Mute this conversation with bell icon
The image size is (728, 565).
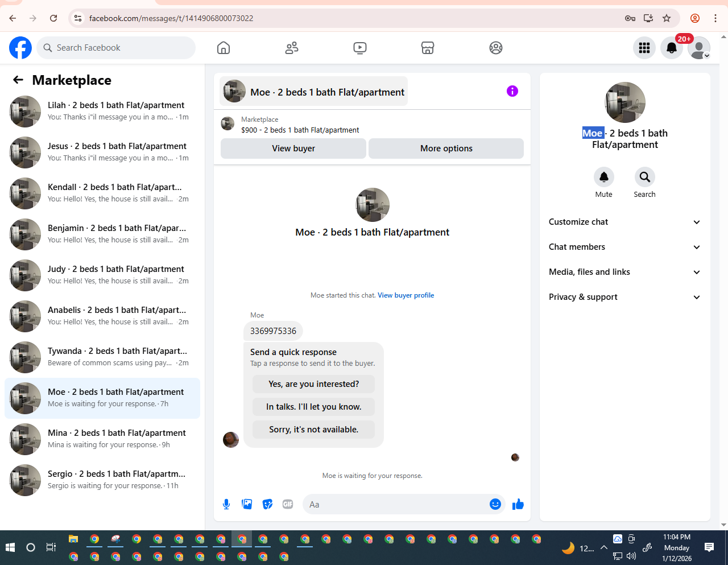pos(604,177)
